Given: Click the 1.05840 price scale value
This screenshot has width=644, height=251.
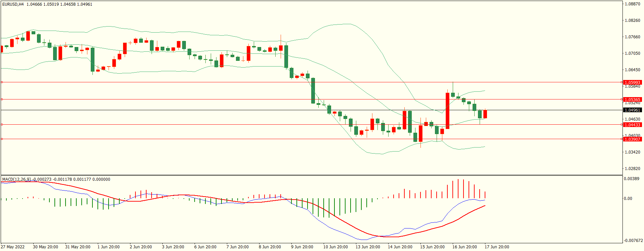Looking at the screenshot, I should (632, 87).
